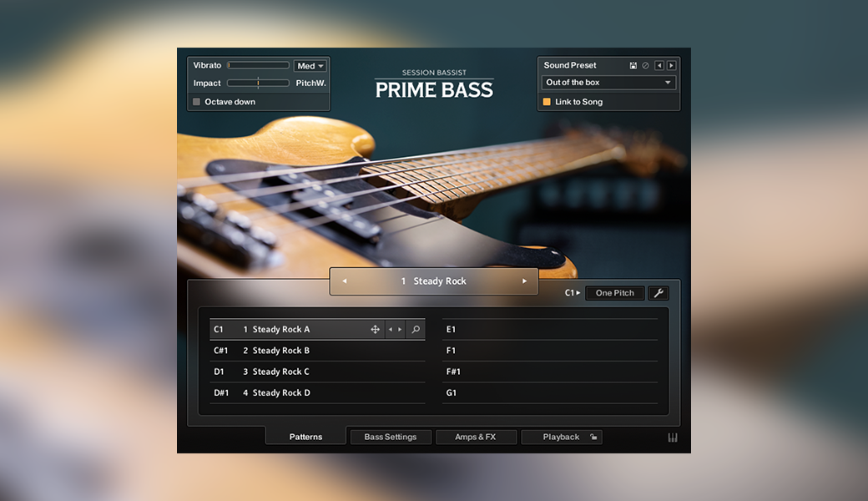Select the empty F1 pattern slot
Image resolution: width=868 pixels, height=501 pixels.
pyautogui.click(x=550, y=351)
